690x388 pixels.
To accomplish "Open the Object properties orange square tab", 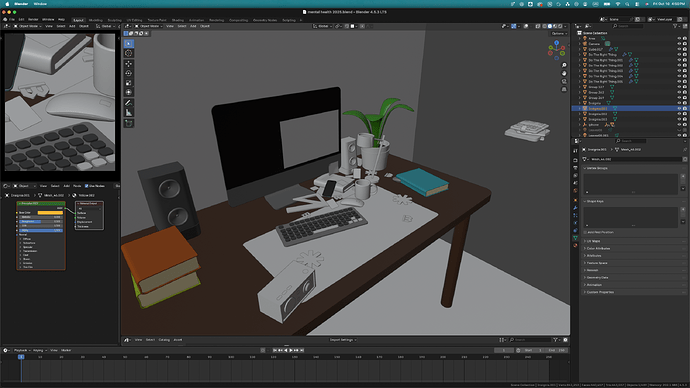I will point(575,200).
